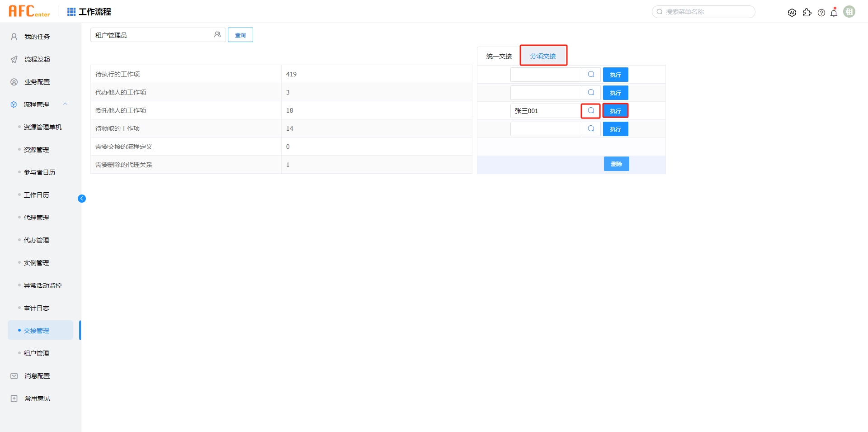This screenshot has height=432, width=868.
Task: Click 执行 next to 张三001
Action: point(615,110)
